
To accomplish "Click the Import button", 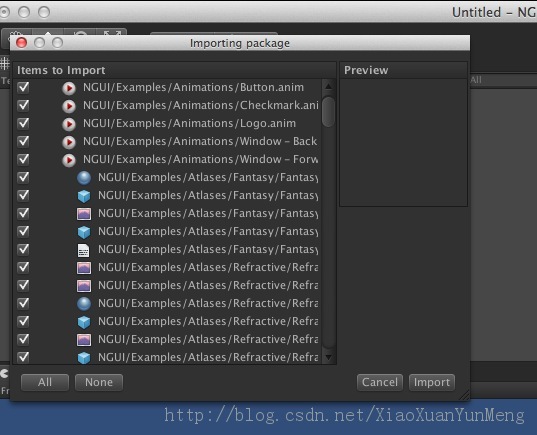I will tap(432, 382).
